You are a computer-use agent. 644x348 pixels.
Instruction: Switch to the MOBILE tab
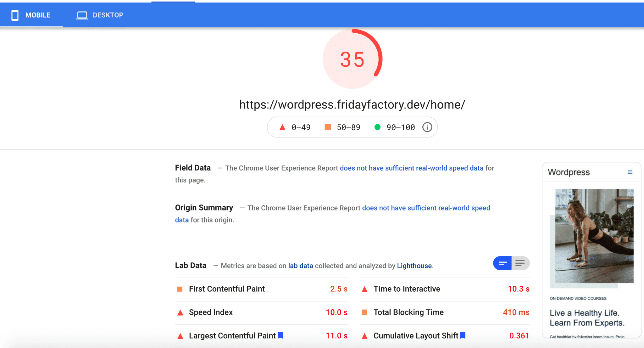(31, 15)
